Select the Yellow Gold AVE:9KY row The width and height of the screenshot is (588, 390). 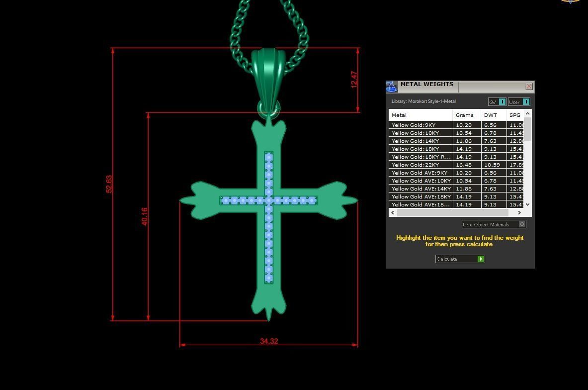tap(456, 173)
